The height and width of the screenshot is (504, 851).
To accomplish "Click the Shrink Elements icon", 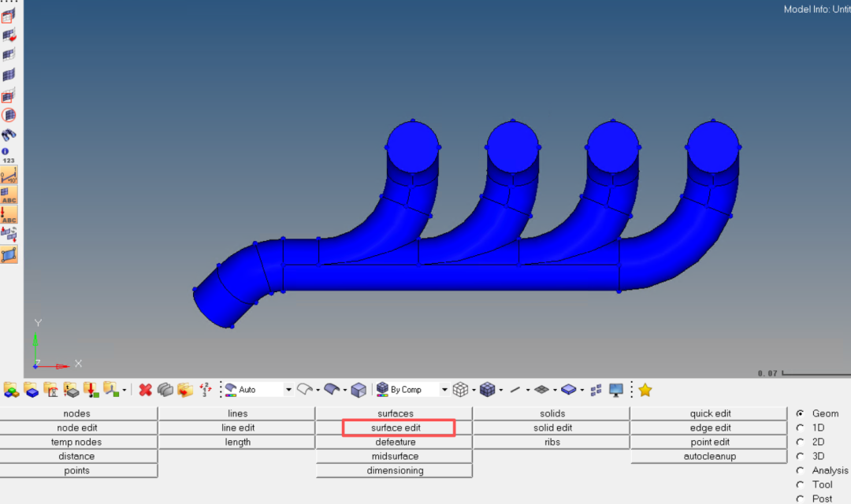I will tap(596, 390).
